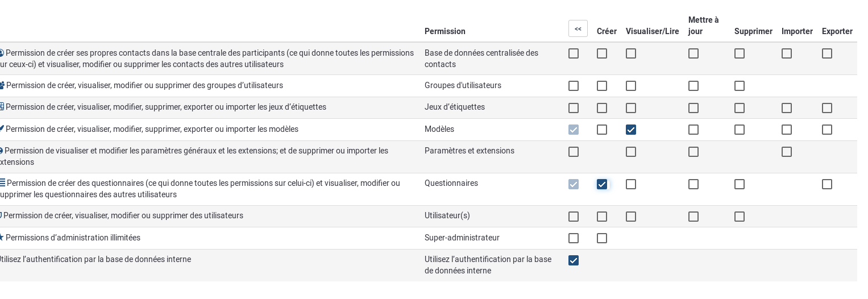Check Exporter for Jeux d'étiquettes
Screen dimensions: 868x299
point(827,108)
